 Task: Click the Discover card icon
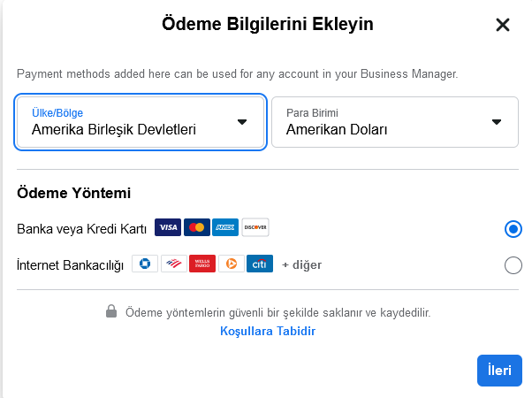(255, 227)
